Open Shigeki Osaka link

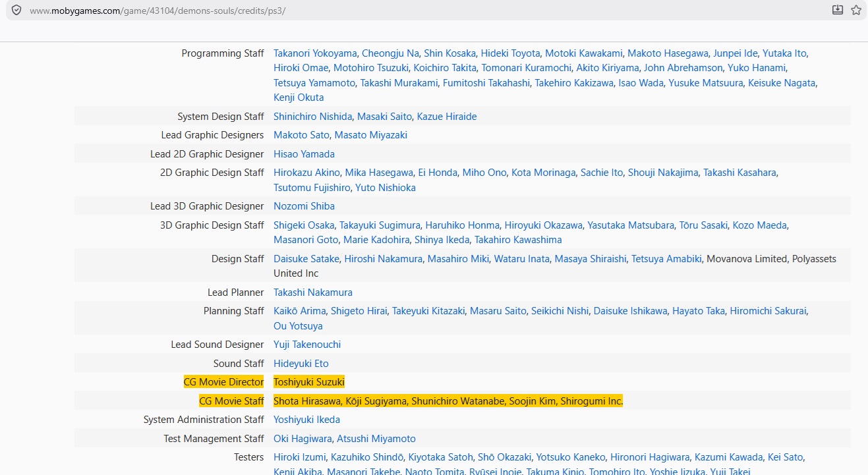pyautogui.click(x=304, y=225)
